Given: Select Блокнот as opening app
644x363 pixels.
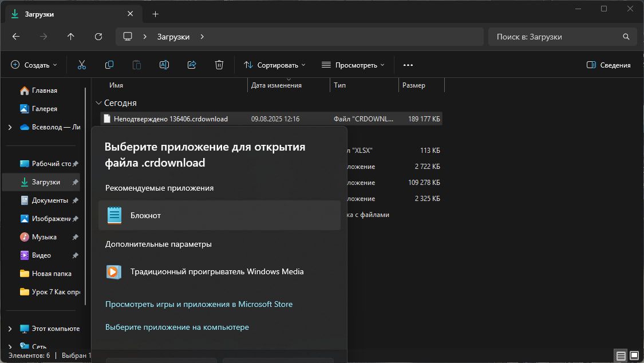Looking at the screenshot, I should [220, 215].
